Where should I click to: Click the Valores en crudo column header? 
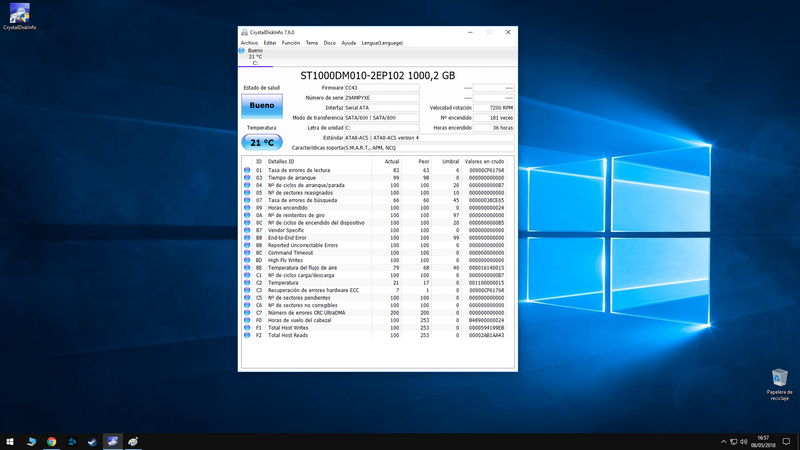click(484, 161)
